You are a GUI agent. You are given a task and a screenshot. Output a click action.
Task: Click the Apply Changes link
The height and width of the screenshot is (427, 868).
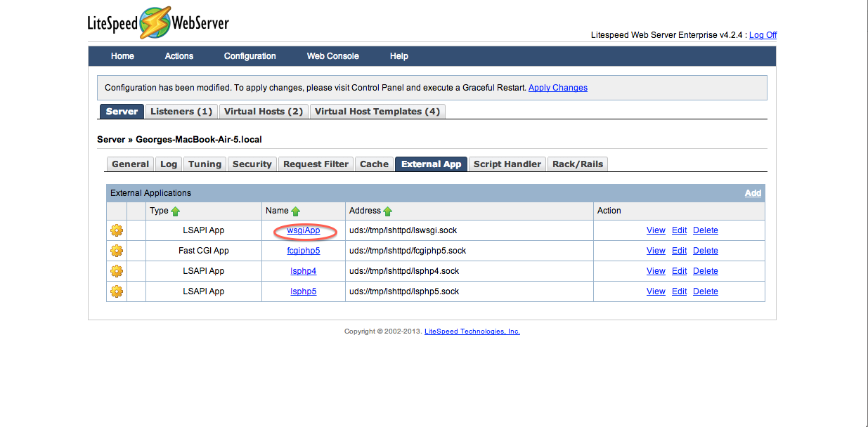tap(558, 88)
